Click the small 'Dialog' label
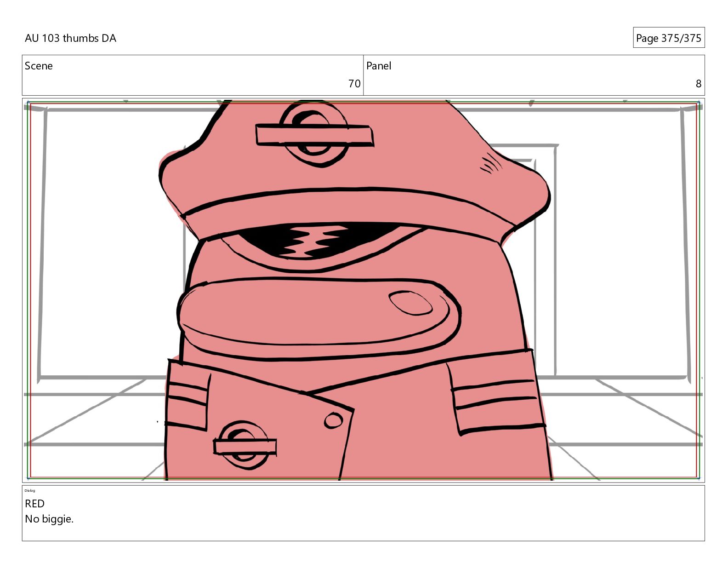728x563 pixels. (30, 490)
